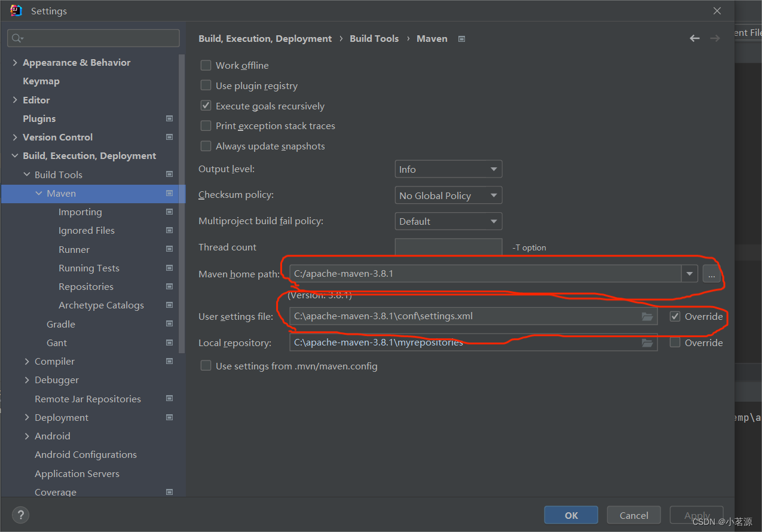Collapse the Build Tools node

27,175
